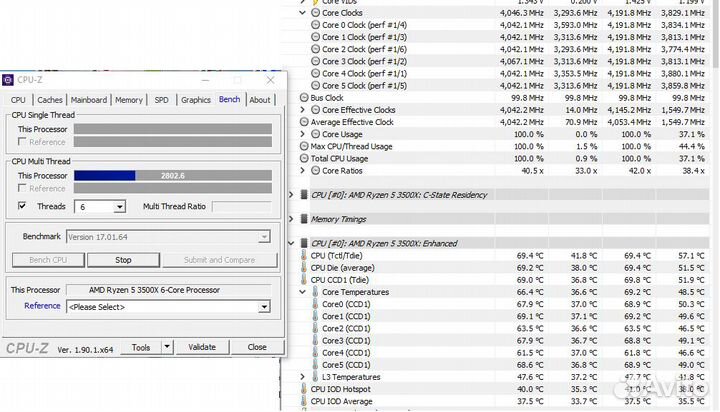Image resolution: width=720 pixels, height=412 pixels.
Task: Click thermometer icon beside Core1 (CCD1)
Action: 315,316
